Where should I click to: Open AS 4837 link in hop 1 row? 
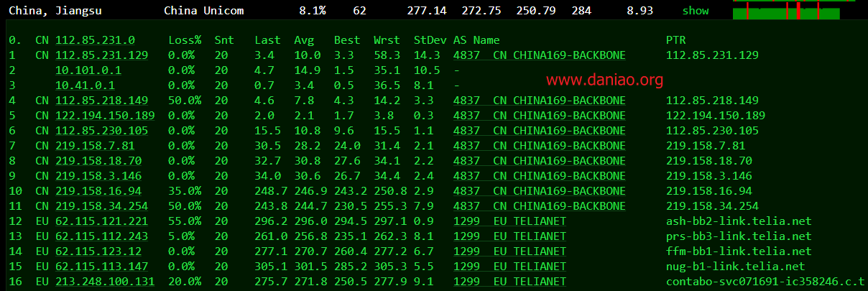pos(540,55)
